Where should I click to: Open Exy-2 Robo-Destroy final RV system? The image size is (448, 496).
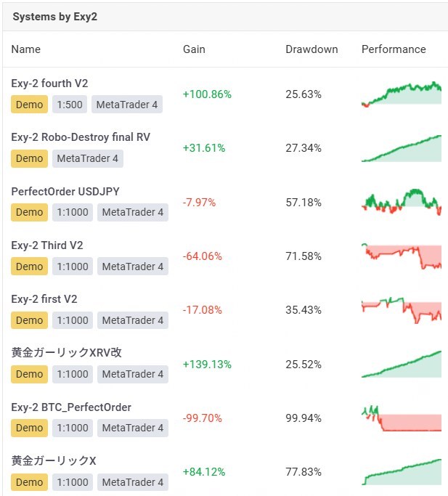point(81,137)
